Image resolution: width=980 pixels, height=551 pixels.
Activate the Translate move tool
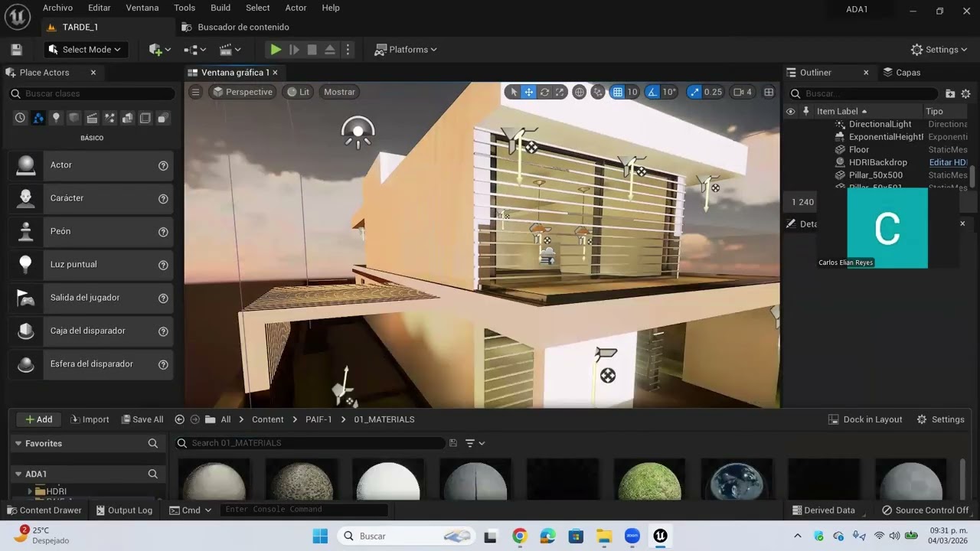tap(528, 92)
